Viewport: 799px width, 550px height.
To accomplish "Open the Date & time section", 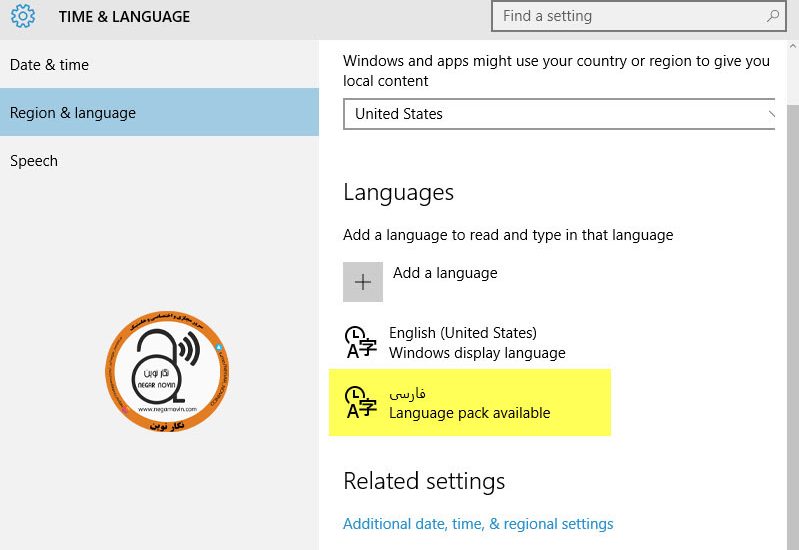I will coord(159,65).
